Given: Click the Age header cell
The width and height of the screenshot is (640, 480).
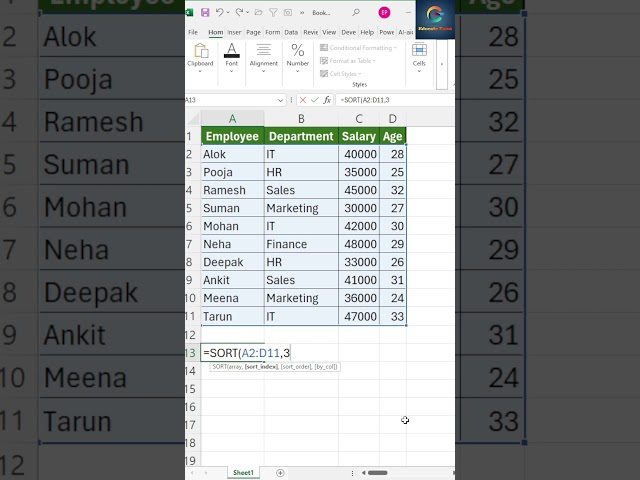Looking at the screenshot, I should pos(393,136).
